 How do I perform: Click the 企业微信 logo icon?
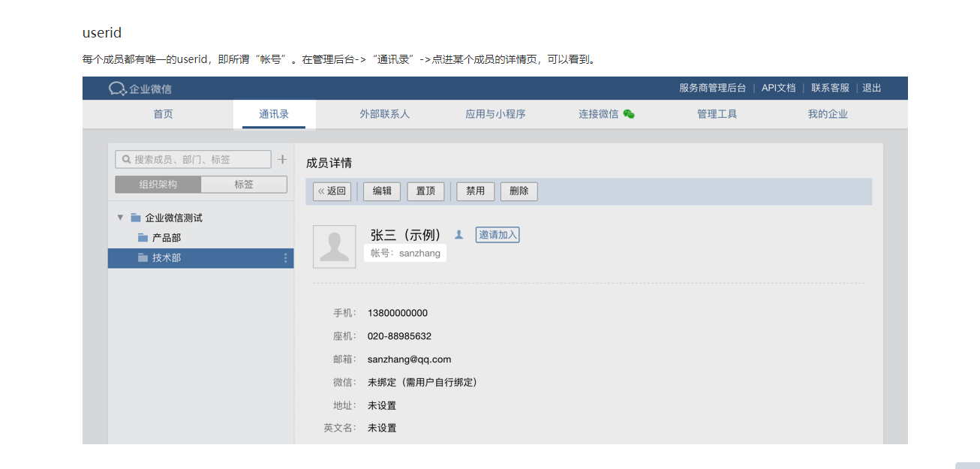117,89
